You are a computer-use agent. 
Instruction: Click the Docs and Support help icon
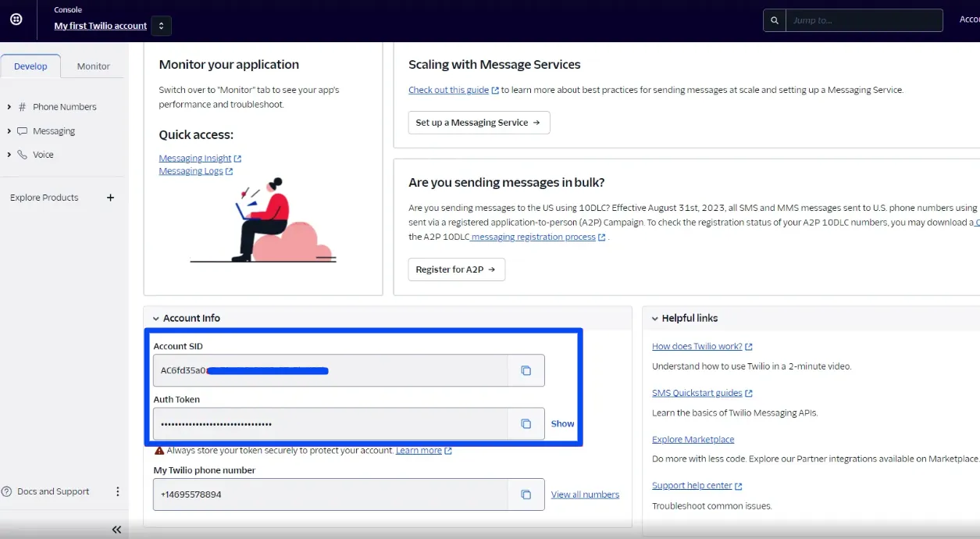[7, 491]
